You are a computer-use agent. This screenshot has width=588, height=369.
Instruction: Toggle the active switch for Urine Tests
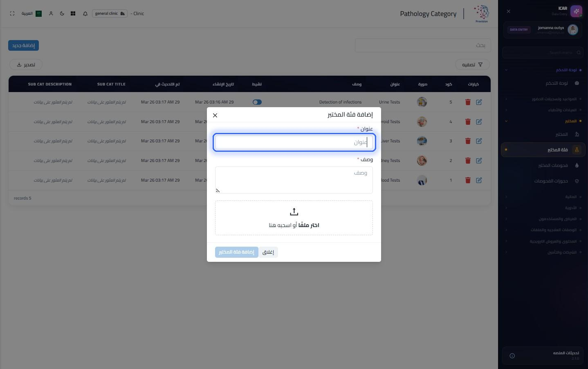pos(257,102)
